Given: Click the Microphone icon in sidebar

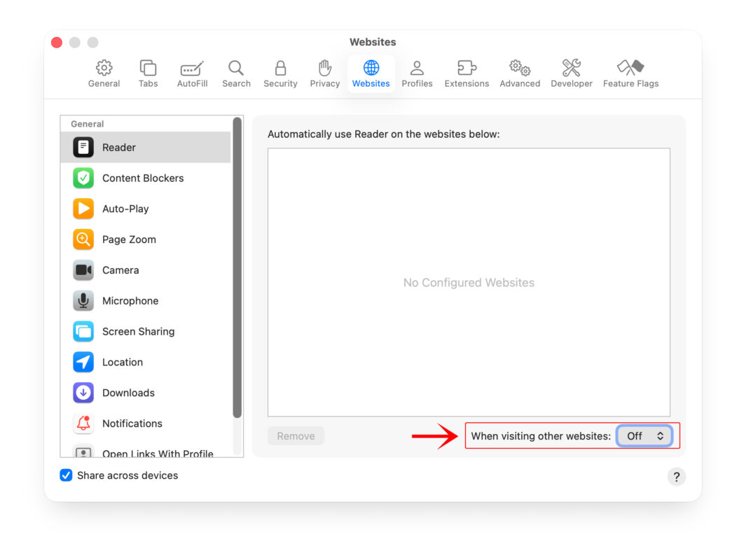Looking at the screenshot, I should (x=83, y=300).
